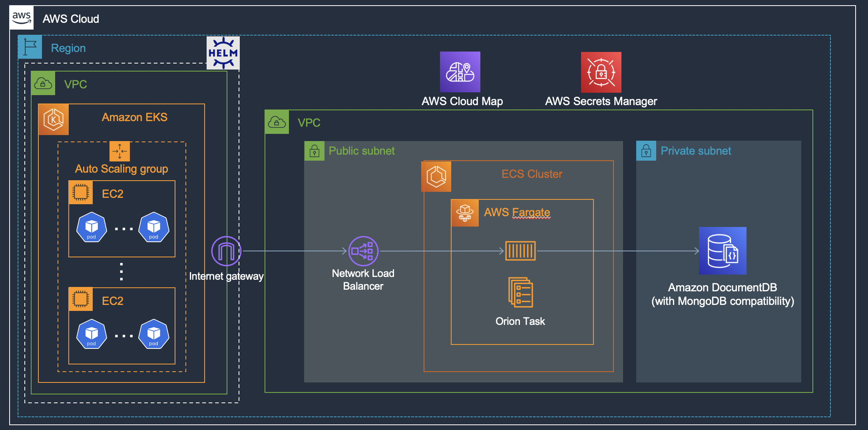The width and height of the screenshot is (868, 430).
Task: Click the AWS Cloud Map icon
Action: [460, 72]
